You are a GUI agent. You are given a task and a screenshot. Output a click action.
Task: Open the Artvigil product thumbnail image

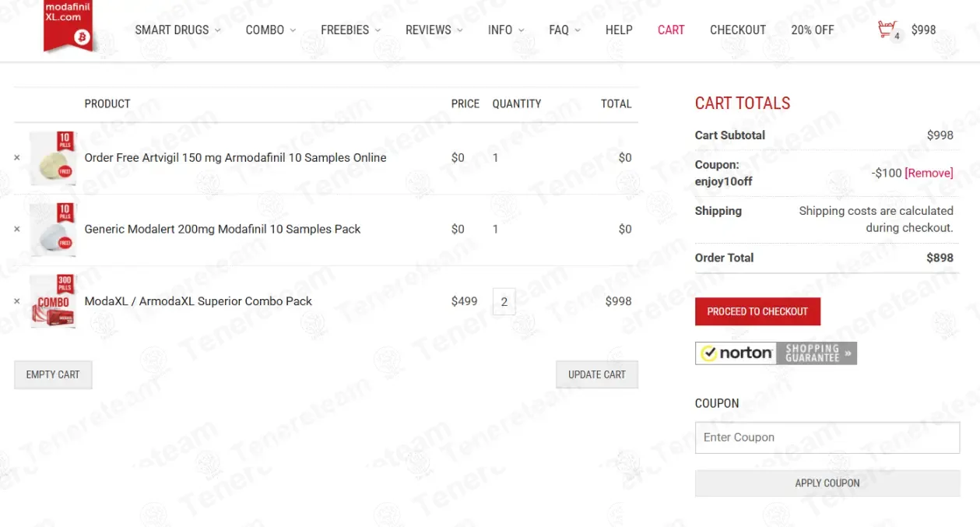53,158
